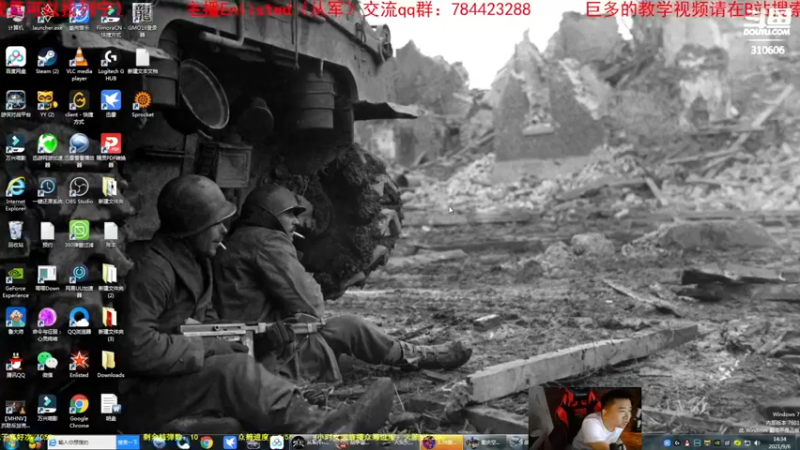Screen dimensions: 800x450
Task: Open the Word document on desktop
Action: pyautogui.click(x=111, y=408)
